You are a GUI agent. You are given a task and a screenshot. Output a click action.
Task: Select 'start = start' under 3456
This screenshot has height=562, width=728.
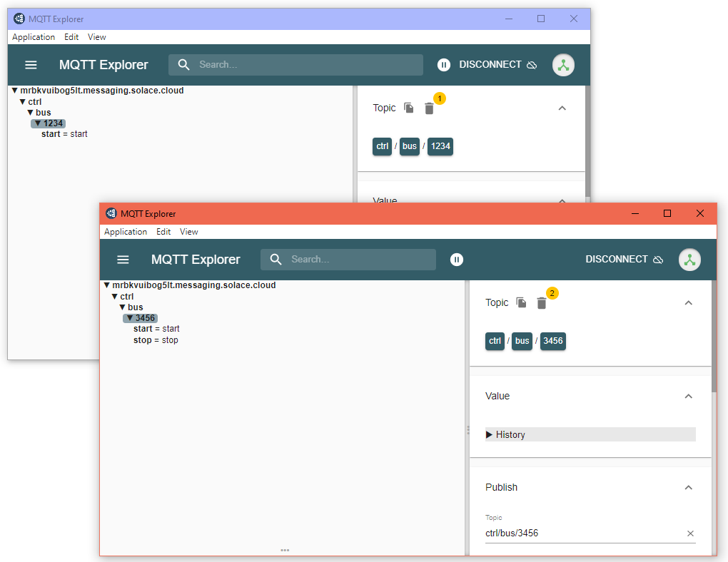pyautogui.click(x=156, y=329)
